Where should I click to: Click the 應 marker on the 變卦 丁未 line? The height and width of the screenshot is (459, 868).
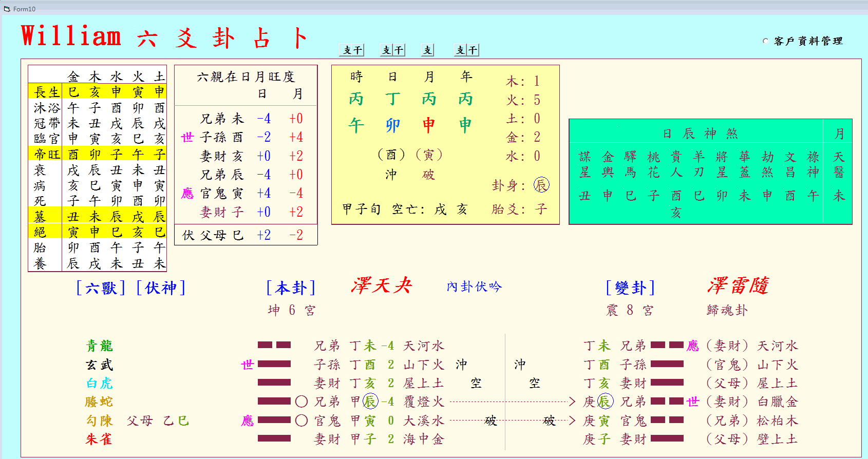tap(693, 346)
